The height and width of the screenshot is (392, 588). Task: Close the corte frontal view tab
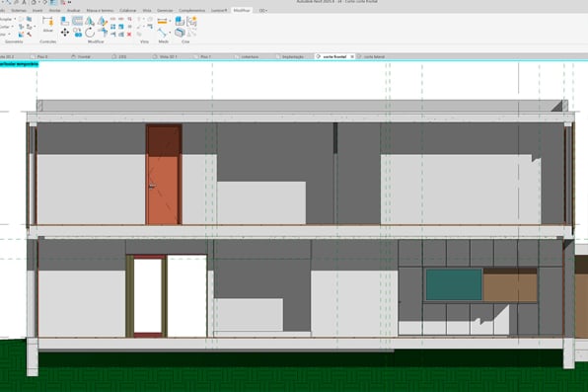tap(352, 56)
